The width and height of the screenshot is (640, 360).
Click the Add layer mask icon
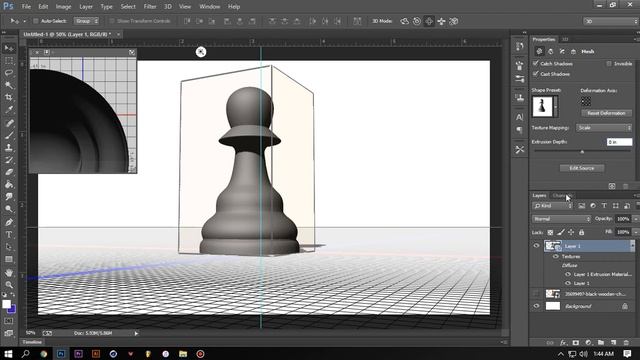pos(576,342)
